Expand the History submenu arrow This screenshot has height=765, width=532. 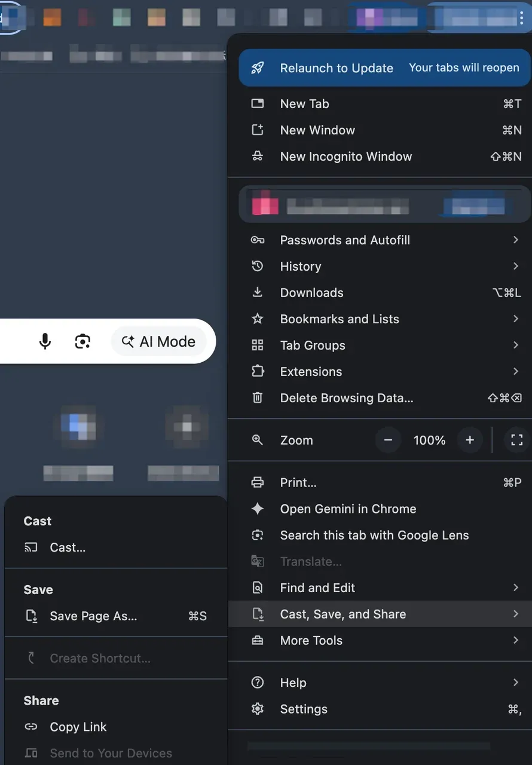click(515, 267)
